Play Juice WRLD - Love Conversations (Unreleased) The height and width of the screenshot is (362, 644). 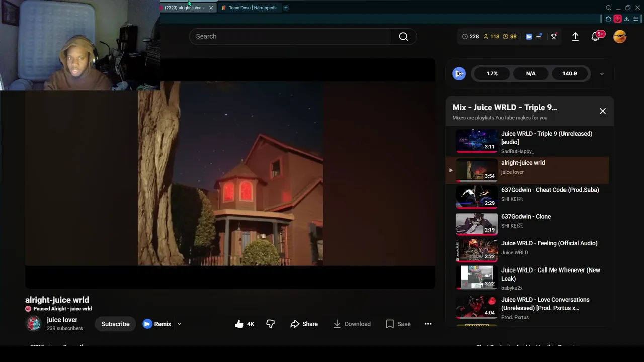click(527, 308)
